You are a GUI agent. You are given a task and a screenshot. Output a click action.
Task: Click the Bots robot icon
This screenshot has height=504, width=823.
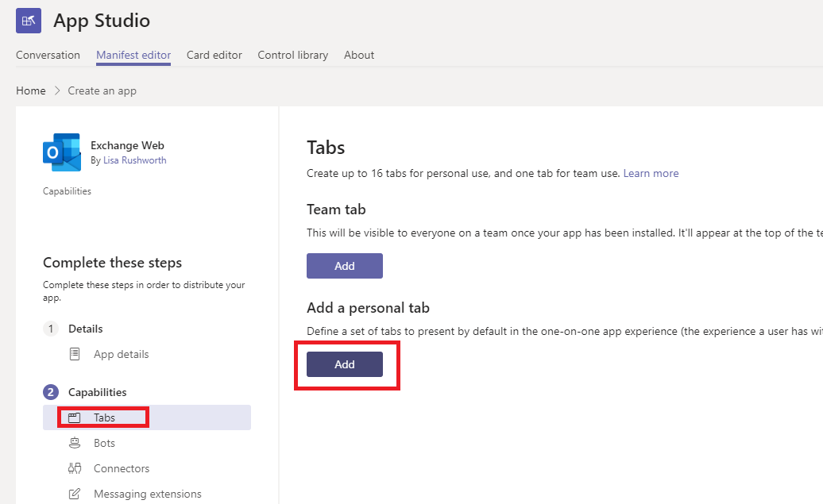click(75, 443)
